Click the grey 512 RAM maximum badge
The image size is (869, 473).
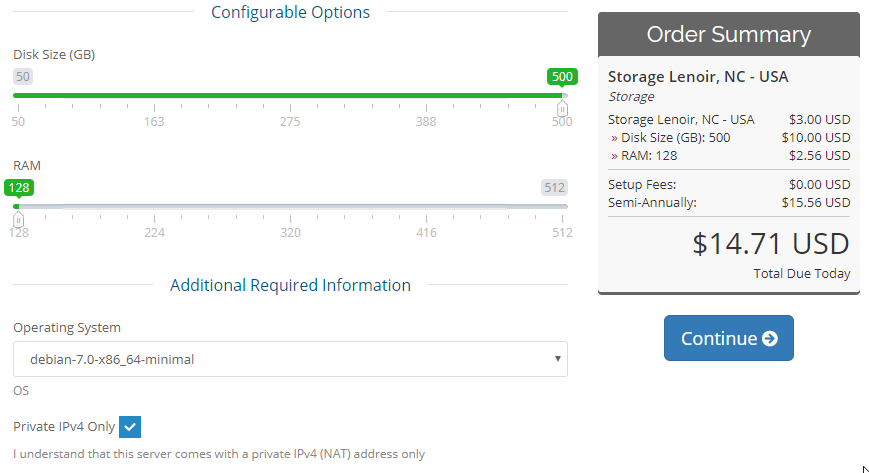pyautogui.click(x=554, y=187)
